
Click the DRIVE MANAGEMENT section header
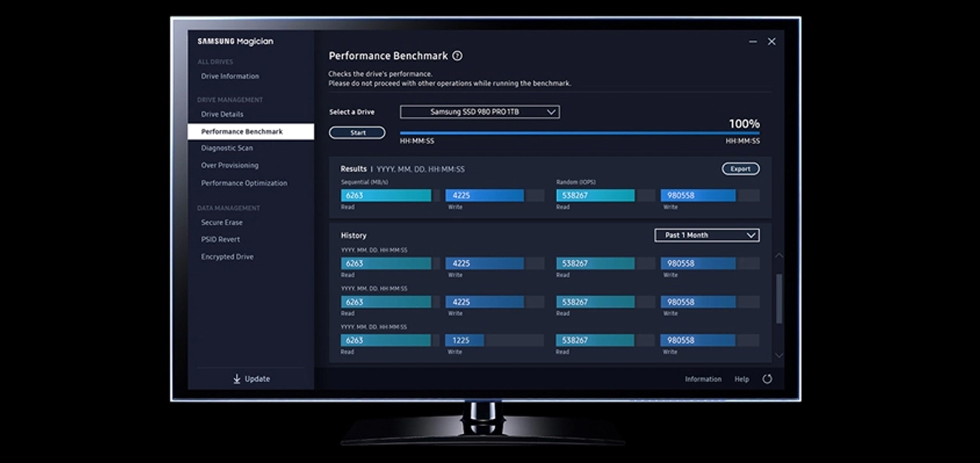click(230, 100)
